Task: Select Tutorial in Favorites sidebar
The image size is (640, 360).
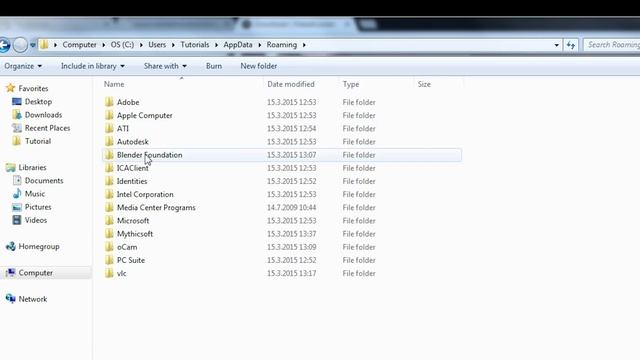Action: pyautogui.click(x=38, y=141)
